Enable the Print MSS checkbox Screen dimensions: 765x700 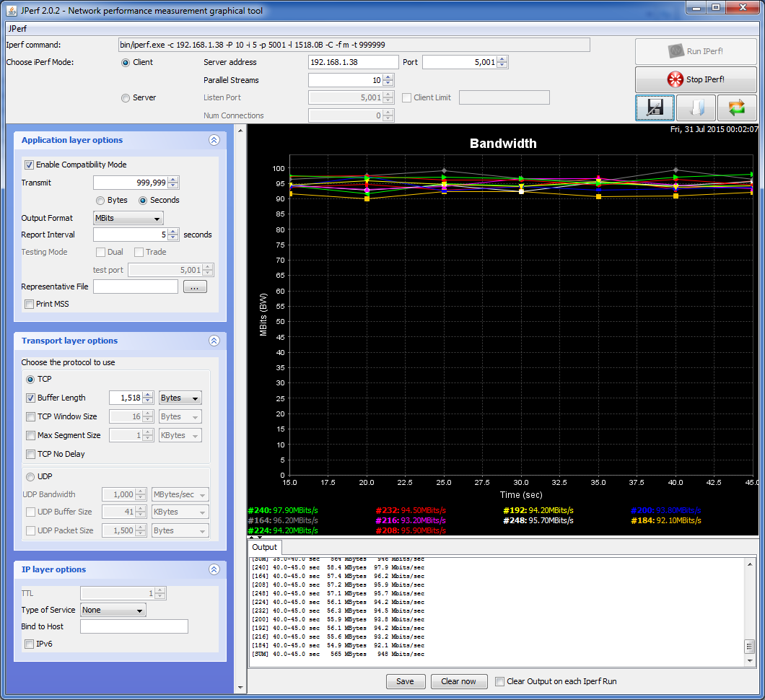(30, 304)
